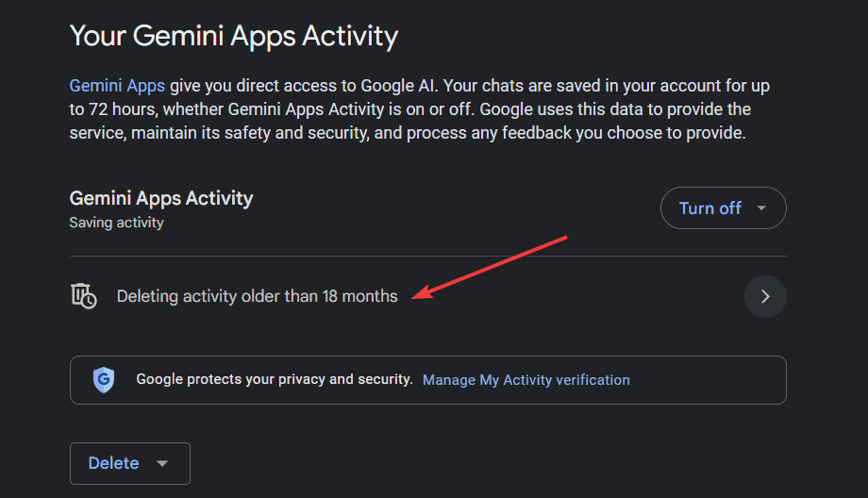Screen dimensions: 868x498
Task: Select Deleting activity older than 18 months
Action: click(x=257, y=296)
